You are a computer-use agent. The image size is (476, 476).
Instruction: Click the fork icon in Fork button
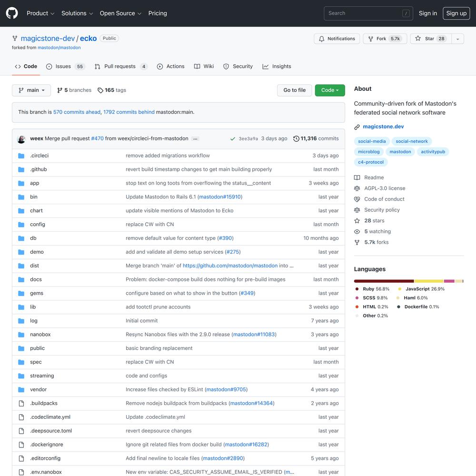point(371,39)
